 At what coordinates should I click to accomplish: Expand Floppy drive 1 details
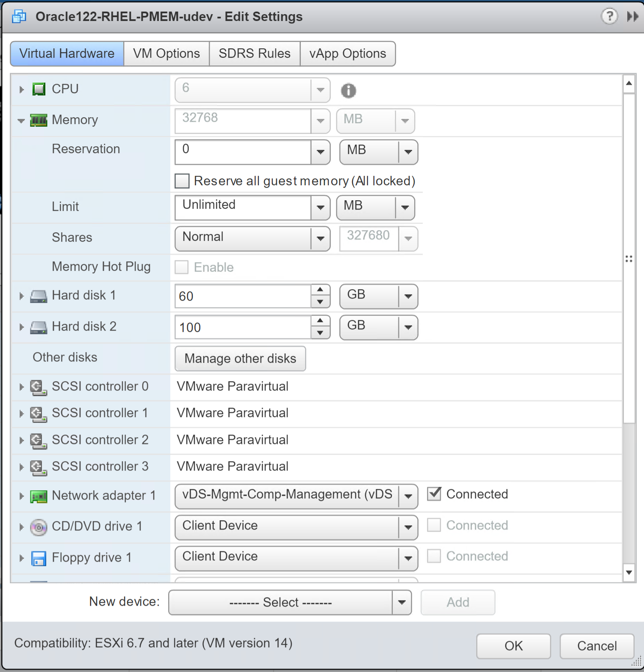click(21, 558)
